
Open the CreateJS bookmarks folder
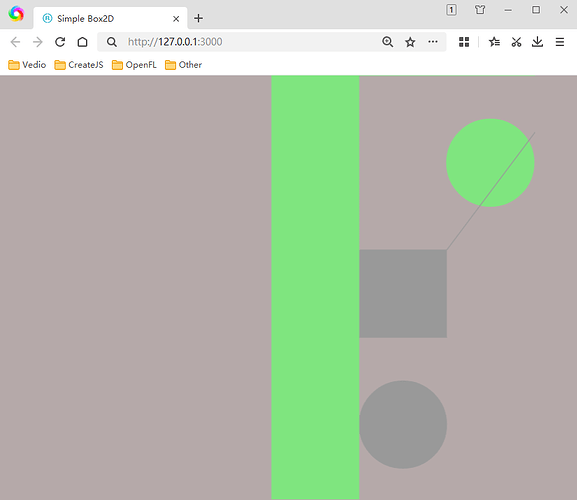pyautogui.click(x=79, y=65)
